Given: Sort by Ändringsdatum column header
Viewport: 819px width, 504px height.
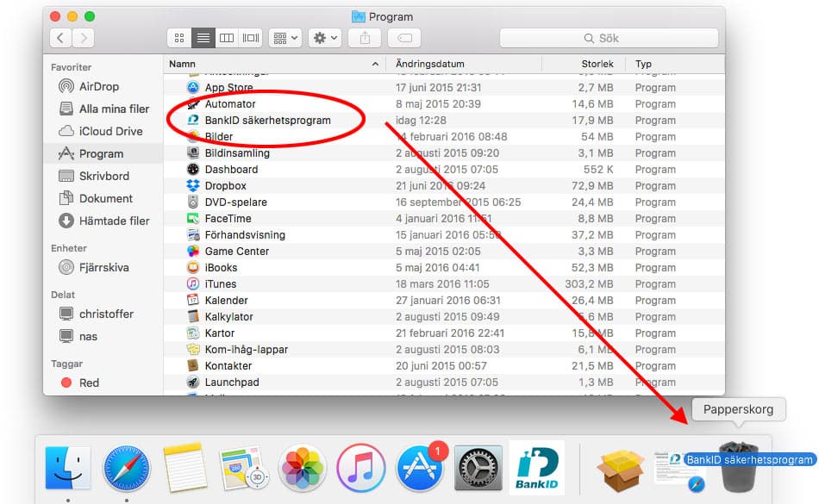Looking at the screenshot, I should coord(464,64).
